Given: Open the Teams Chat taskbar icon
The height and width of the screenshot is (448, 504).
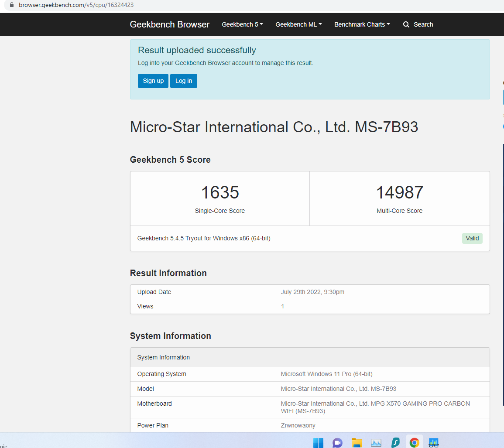Looking at the screenshot, I should pos(337,442).
